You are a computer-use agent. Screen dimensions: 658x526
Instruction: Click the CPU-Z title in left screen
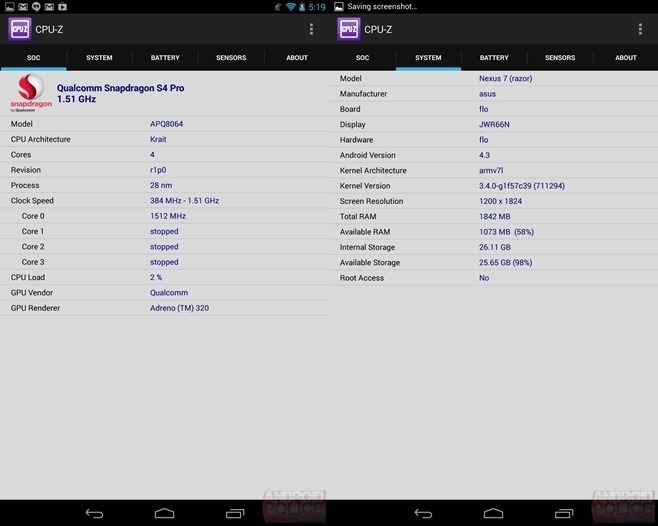coord(49,29)
